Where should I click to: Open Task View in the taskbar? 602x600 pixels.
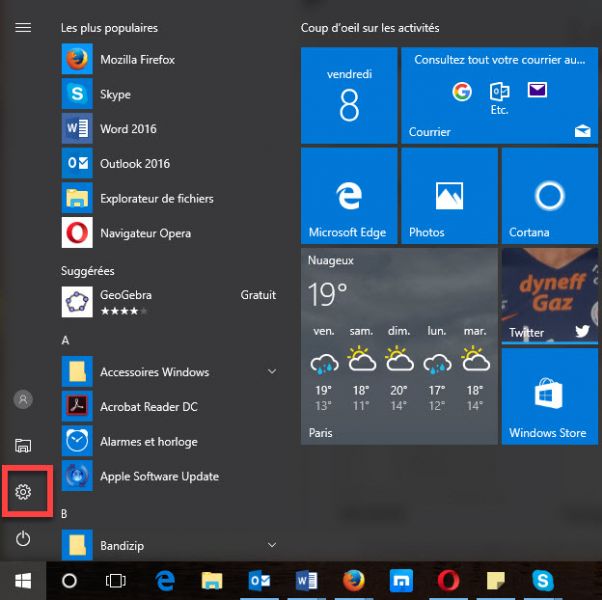116,580
